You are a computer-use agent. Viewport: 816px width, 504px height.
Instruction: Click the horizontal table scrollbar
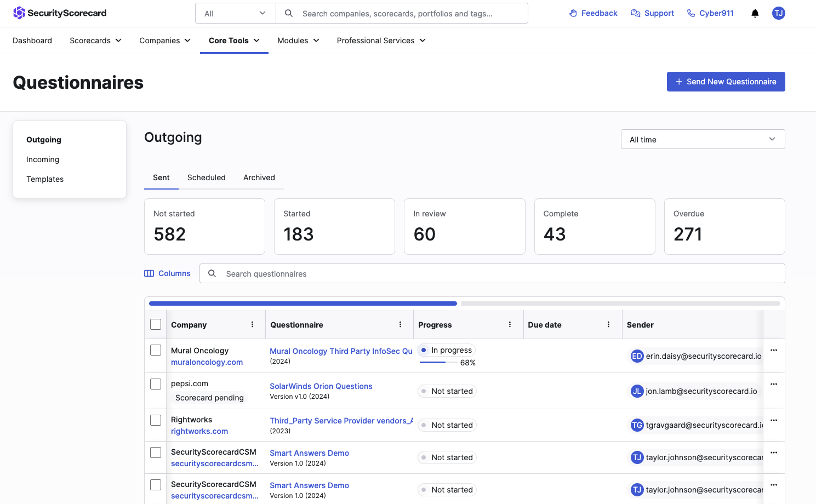pos(303,303)
